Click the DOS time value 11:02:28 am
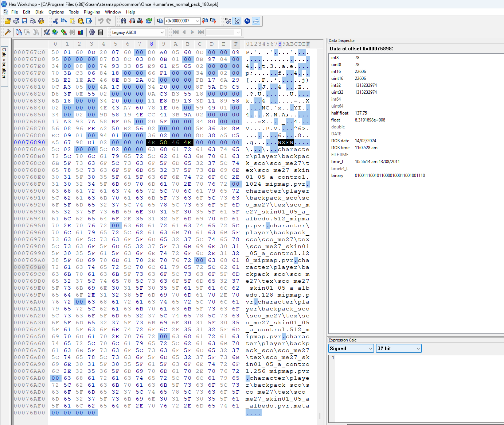Image resolution: width=504 pixels, height=425 pixels. pos(366,148)
